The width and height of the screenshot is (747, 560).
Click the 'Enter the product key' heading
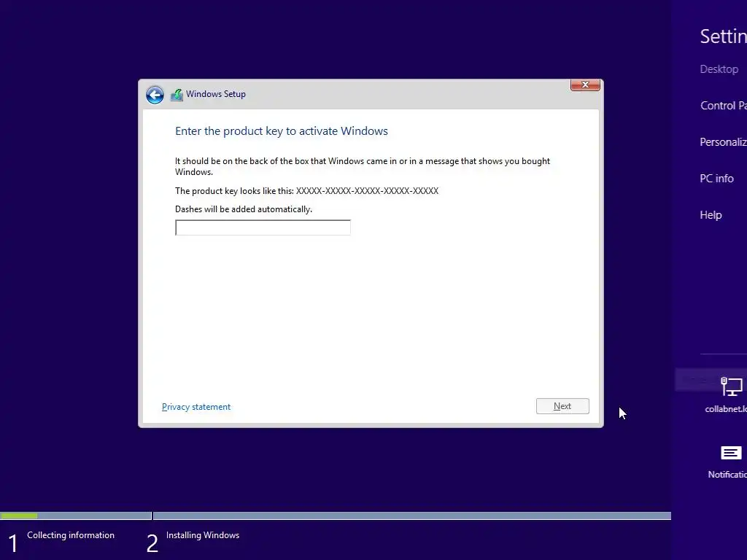click(282, 131)
